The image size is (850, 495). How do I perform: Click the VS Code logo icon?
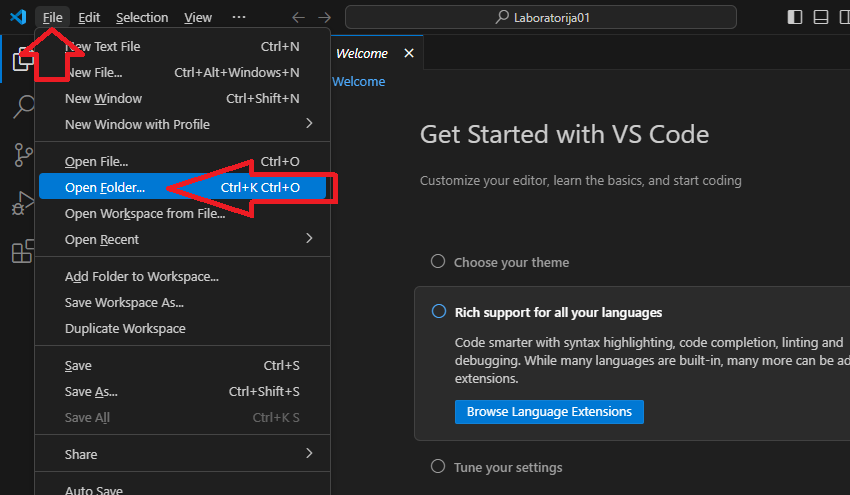pyautogui.click(x=18, y=17)
